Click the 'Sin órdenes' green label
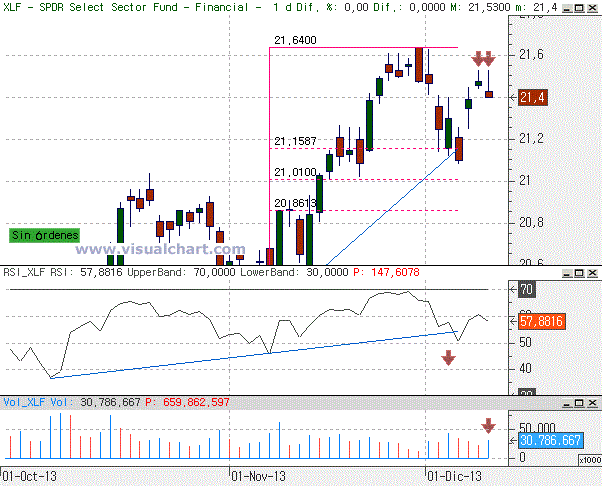The height and width of the screenshot is (486, 602). click(x=45, y=235)
